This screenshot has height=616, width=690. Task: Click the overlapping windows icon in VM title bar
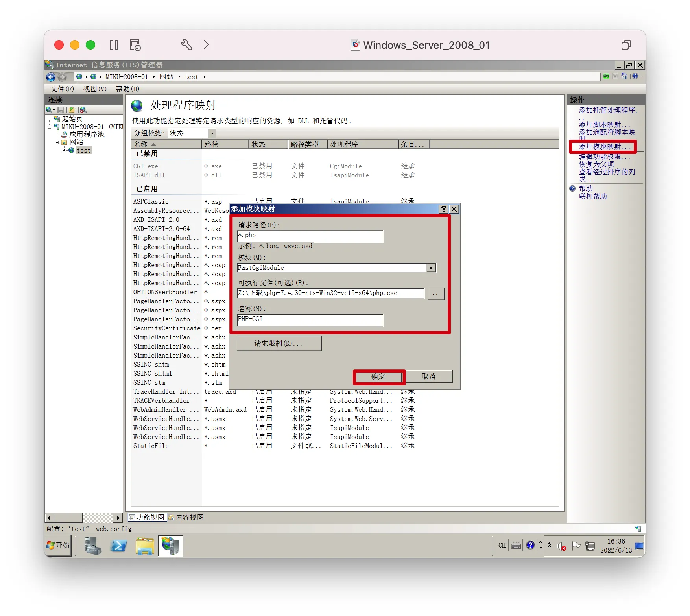[x=626, y=45]
